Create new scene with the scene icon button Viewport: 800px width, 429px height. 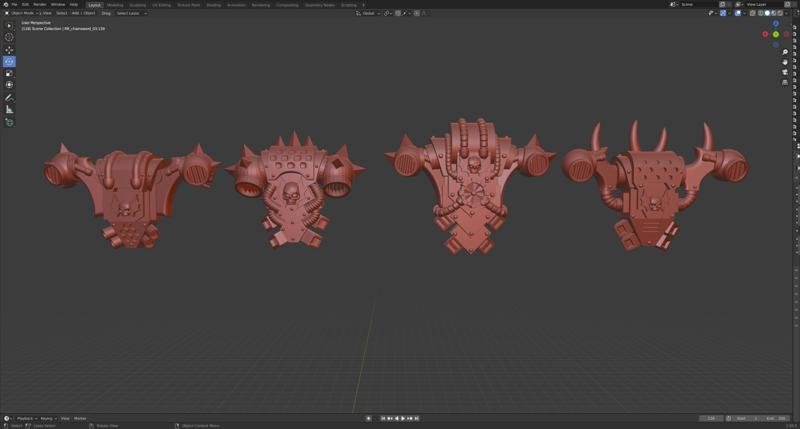(722, 4)
